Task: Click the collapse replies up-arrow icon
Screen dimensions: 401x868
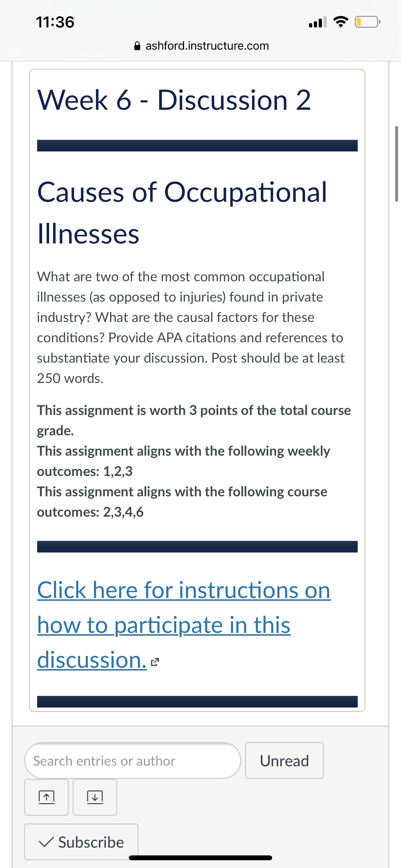Action: tap(46, 797)
